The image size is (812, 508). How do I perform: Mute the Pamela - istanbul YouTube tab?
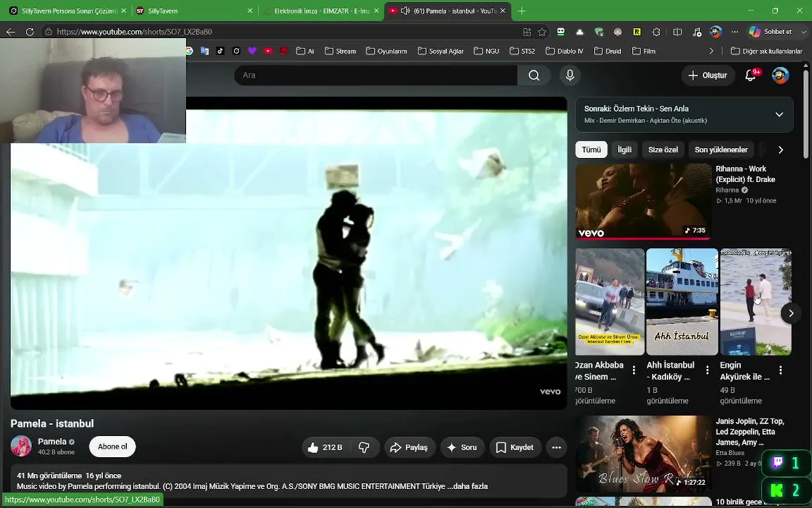[405, 11]
